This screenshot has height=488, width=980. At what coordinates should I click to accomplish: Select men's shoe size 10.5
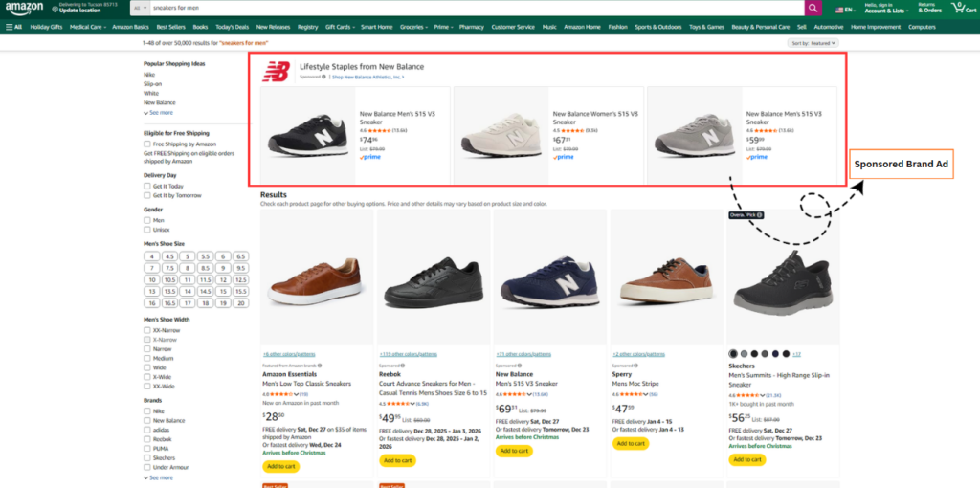pyautogui.click(x=169, y=280)
